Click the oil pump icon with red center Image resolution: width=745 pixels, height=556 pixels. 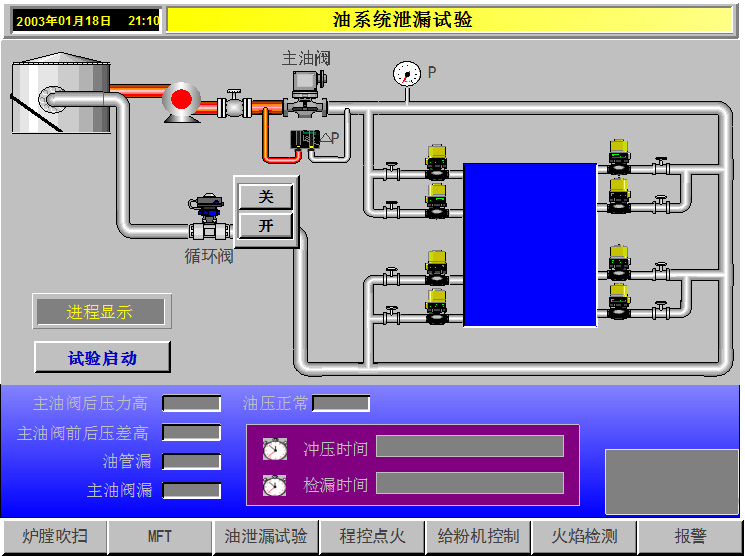(181, 102)
